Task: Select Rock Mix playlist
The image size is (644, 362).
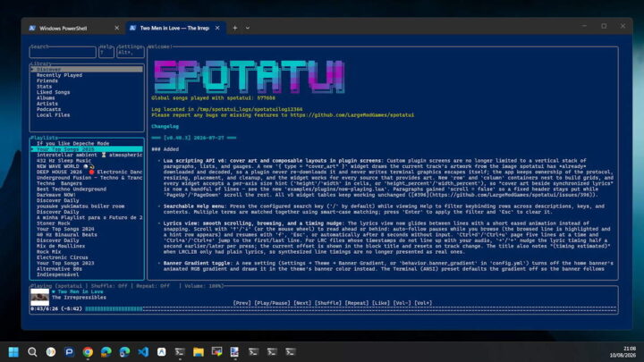Action: coord(48,252)
